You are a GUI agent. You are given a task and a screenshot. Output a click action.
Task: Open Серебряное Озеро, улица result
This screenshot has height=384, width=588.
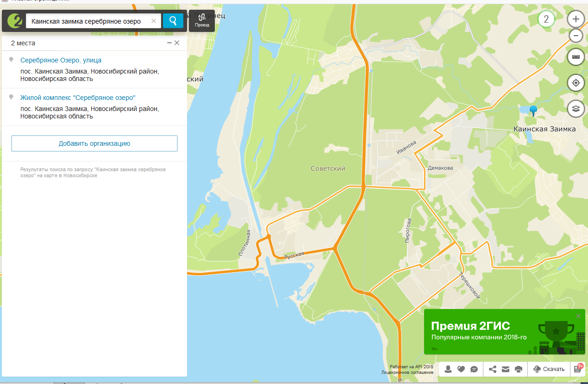coord(61,60)
